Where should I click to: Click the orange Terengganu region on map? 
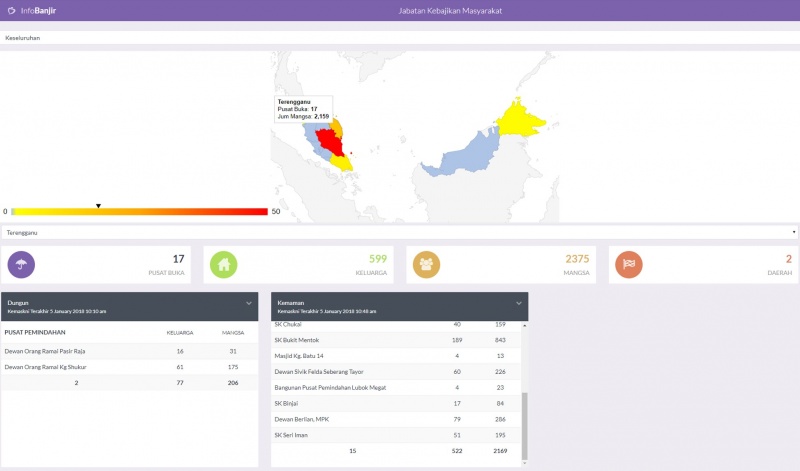point(337,128)
